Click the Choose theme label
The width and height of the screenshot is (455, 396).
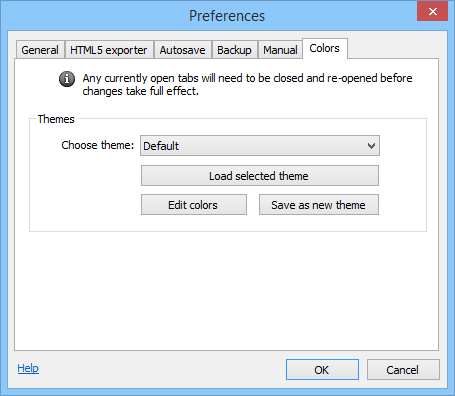[x=98, y=145]
